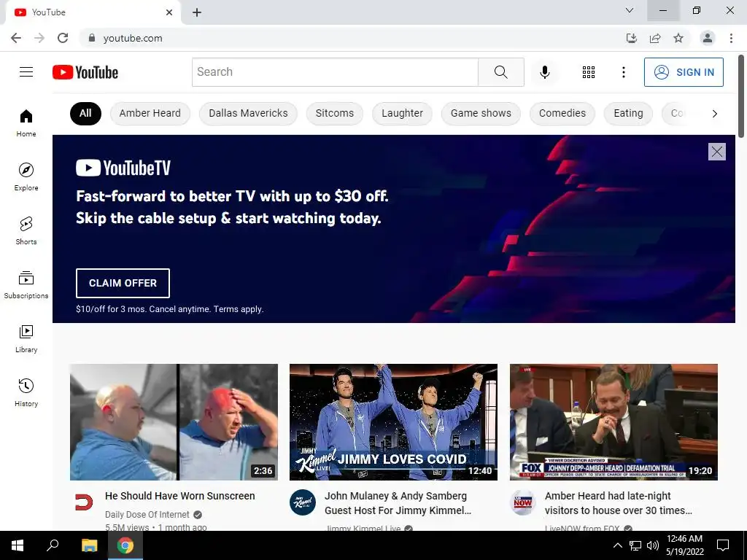
Task: Open the tab search chevron
Action: 630,10
